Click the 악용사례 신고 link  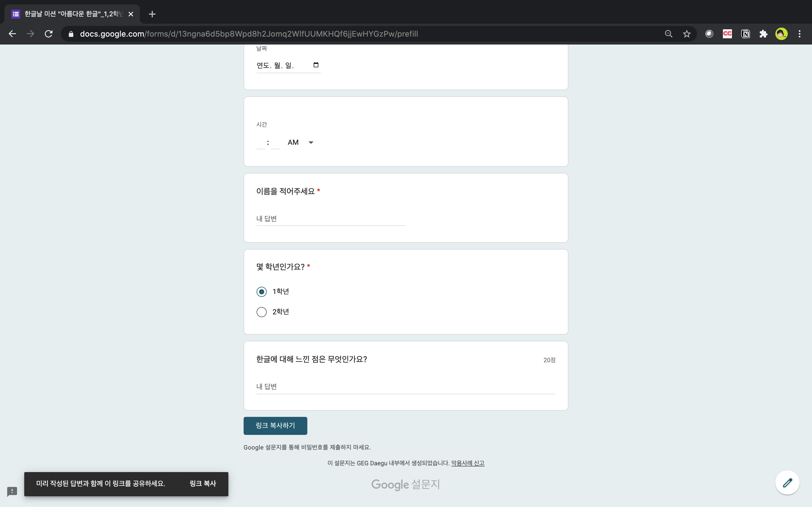[x=467, y=463]
